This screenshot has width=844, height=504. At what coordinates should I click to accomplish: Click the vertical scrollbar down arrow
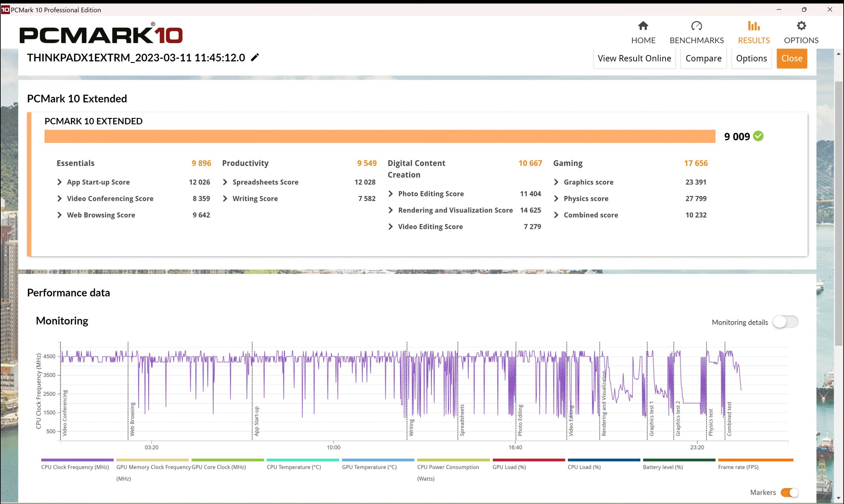(x=838, y=498)
